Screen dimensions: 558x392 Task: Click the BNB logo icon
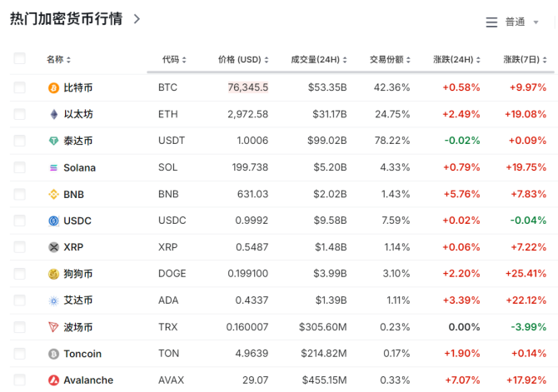54,194
